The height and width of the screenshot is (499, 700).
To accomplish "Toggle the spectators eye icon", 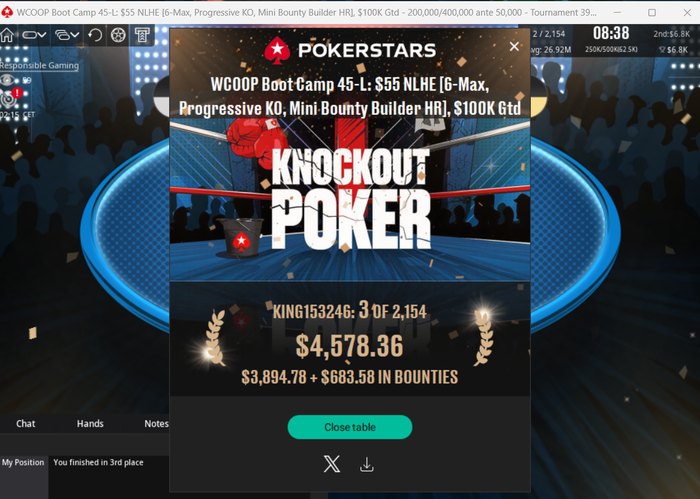I will tap(7, 80).
